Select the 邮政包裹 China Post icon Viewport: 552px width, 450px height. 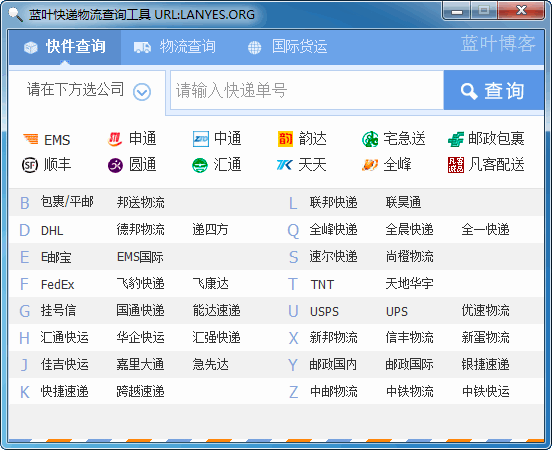tap(456, 139)
